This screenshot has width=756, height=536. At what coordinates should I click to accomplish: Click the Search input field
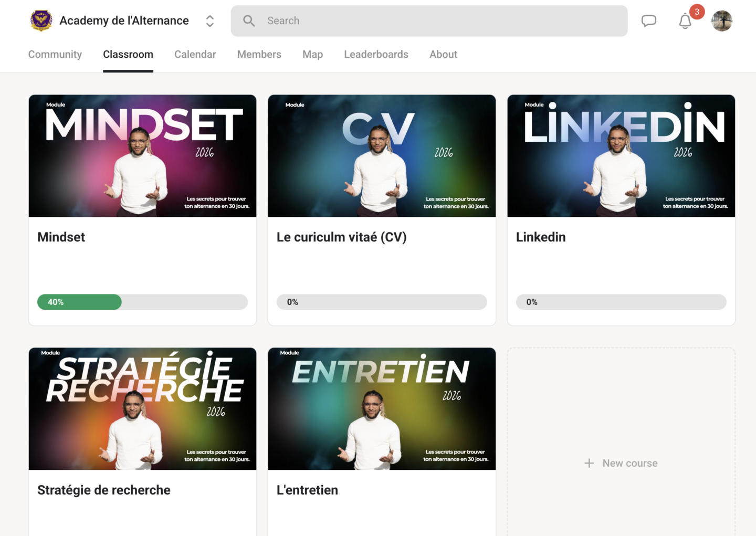tap(429, 21)
